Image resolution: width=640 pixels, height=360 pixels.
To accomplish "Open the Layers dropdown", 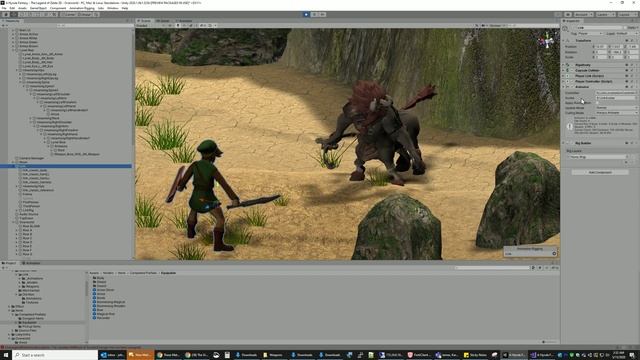I will tap(605, 14).
